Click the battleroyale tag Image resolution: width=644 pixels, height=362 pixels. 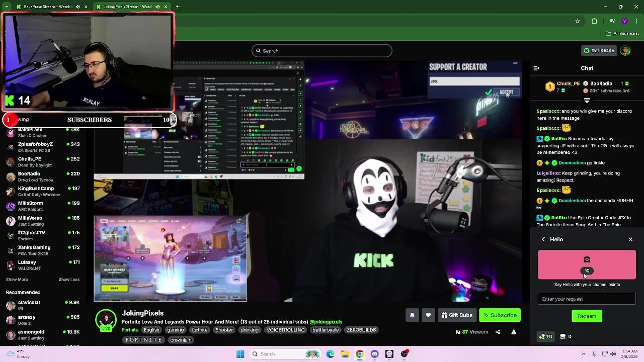click(326, 330)
